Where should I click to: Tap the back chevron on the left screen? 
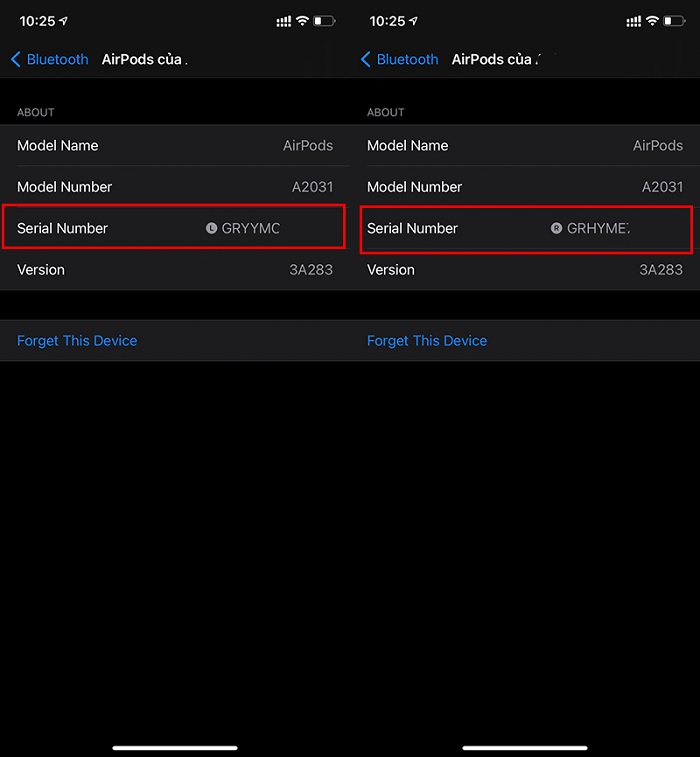tap(15, 60)
